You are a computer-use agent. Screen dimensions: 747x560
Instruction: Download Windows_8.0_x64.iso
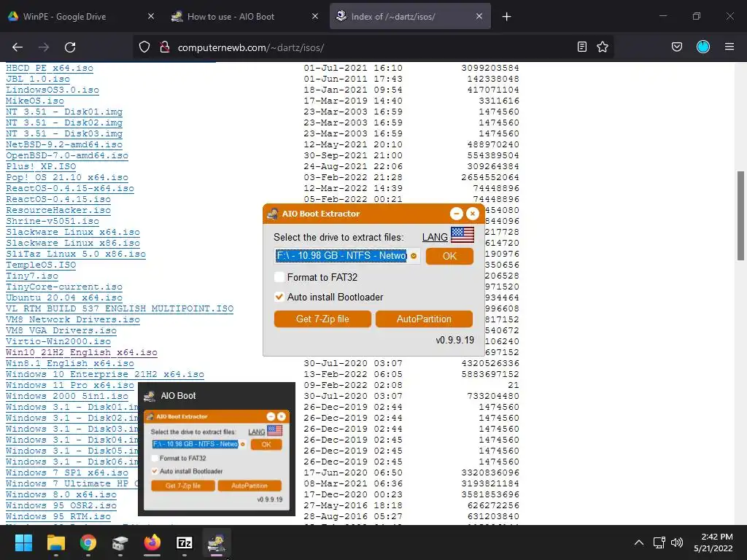pyautogui.click(x=61, y=495)
